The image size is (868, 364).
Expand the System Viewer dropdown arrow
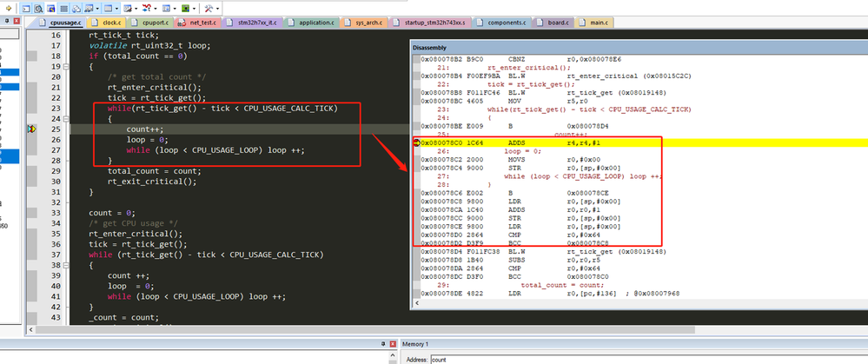tap(195, 9)
